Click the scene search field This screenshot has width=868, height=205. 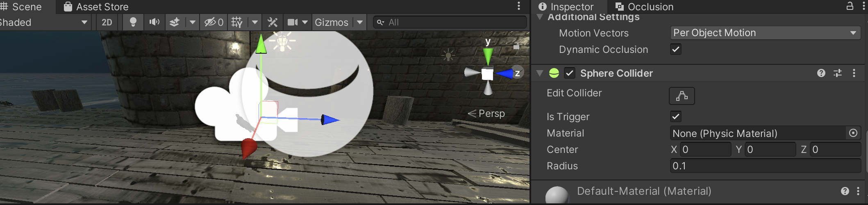[450, 22]
